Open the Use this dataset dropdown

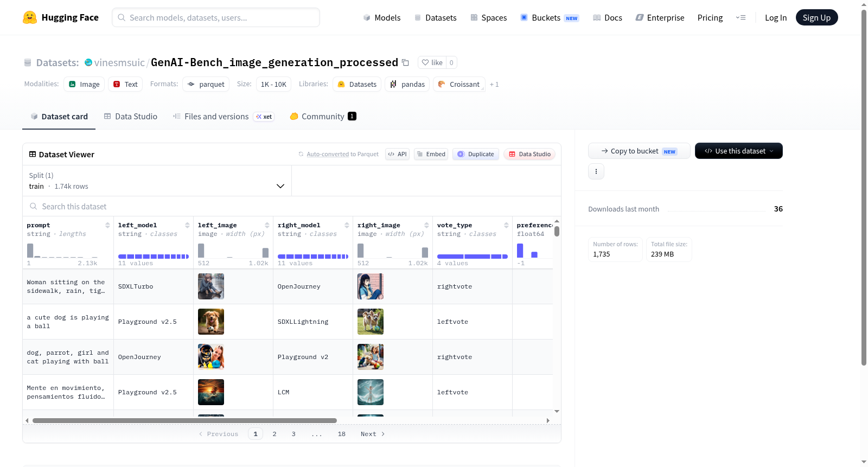738,151
